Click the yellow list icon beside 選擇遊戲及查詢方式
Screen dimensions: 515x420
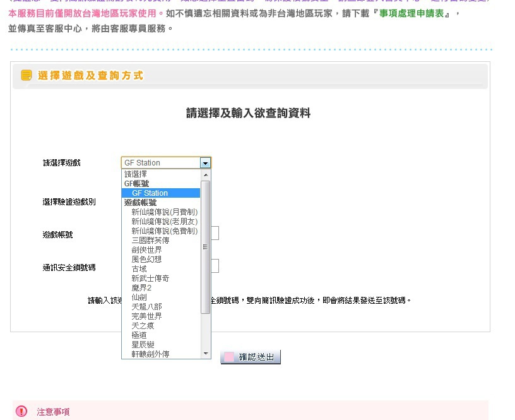click(27, 75)
